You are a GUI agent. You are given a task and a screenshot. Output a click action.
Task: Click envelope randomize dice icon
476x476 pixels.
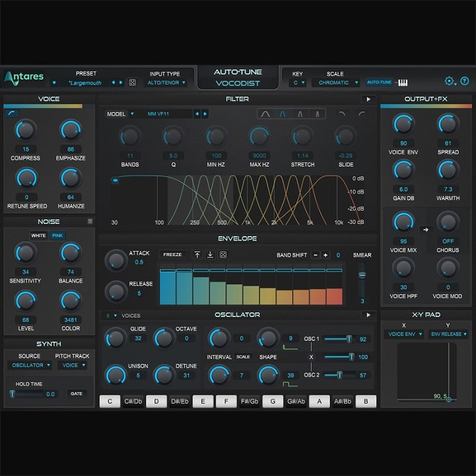click(223, 255)
